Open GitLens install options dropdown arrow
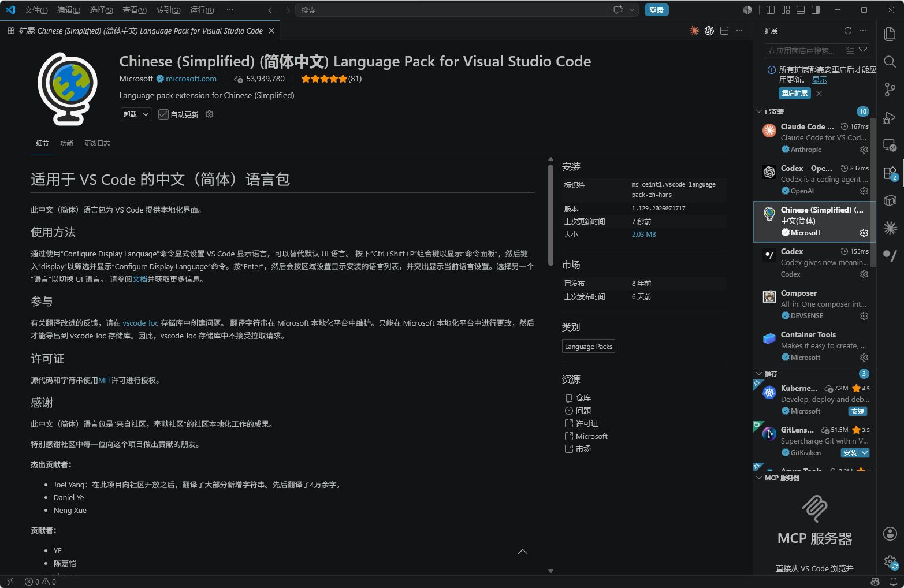The image size is (904, 588). 865,453
